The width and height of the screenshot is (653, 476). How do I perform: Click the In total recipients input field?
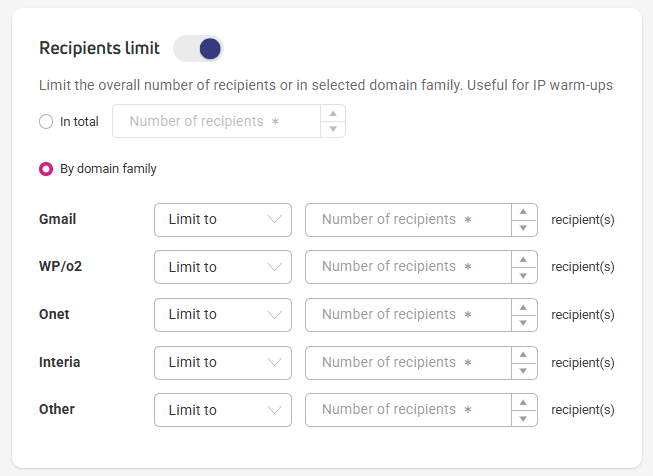tap(217, 121)
